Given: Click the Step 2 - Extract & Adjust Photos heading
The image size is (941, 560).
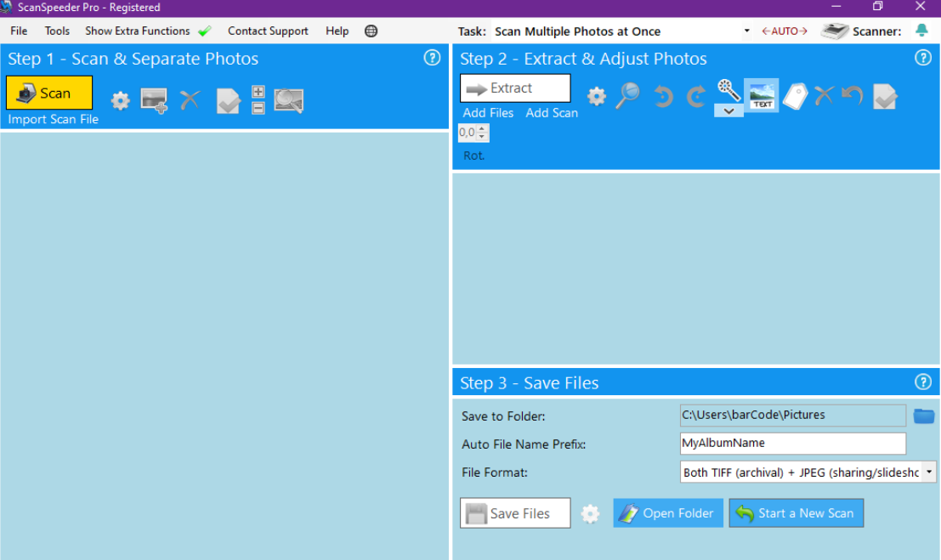Looking at the screenshot, I should click(x=583, y=59).
